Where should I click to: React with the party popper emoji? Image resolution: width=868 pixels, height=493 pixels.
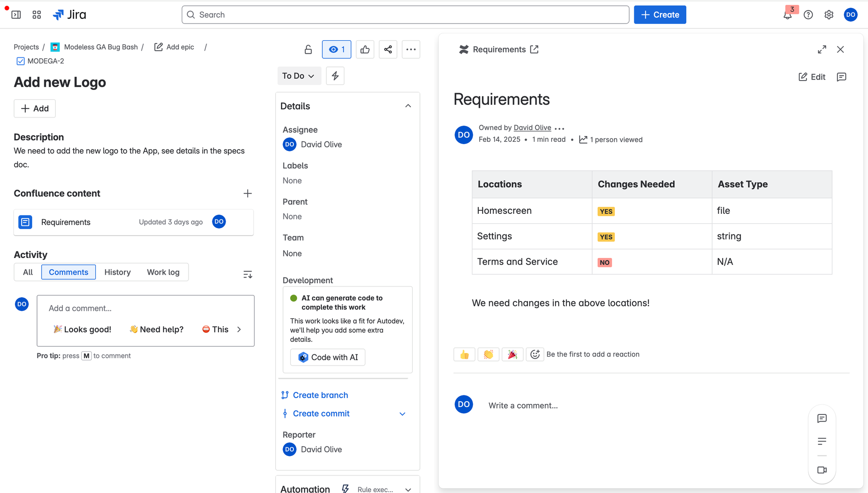coord(513,354)
